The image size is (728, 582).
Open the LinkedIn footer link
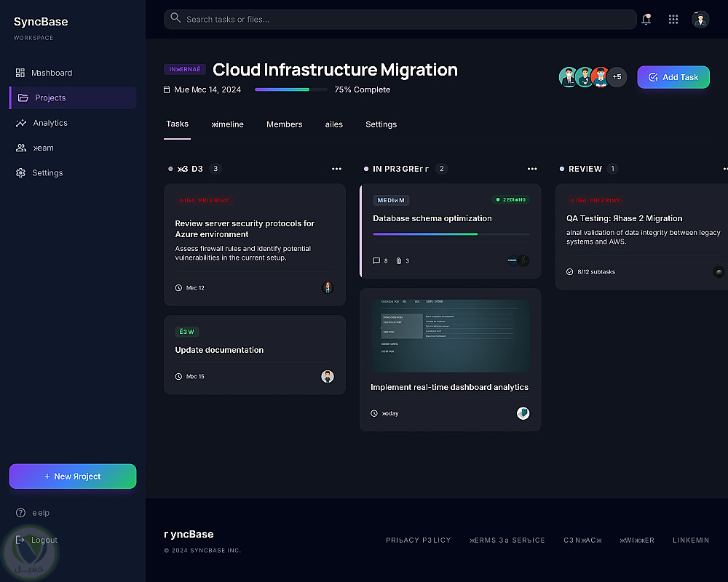click(691, 541)
